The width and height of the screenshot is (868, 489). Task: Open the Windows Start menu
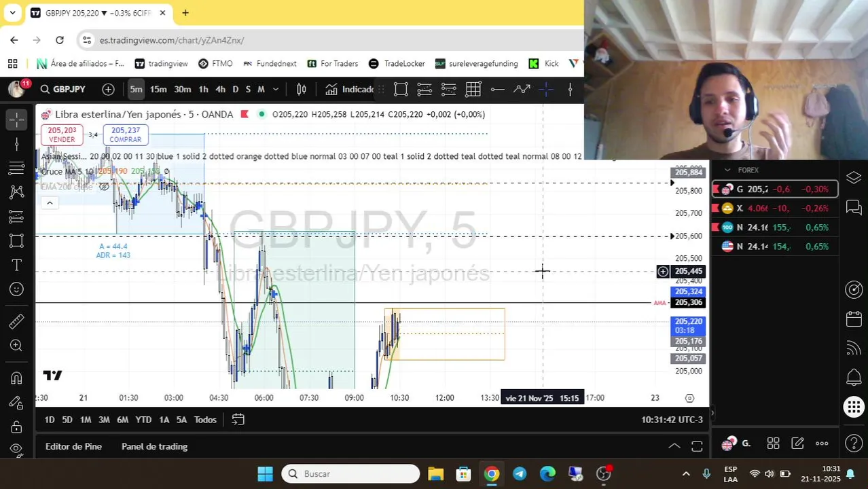[x=265, y=473]
